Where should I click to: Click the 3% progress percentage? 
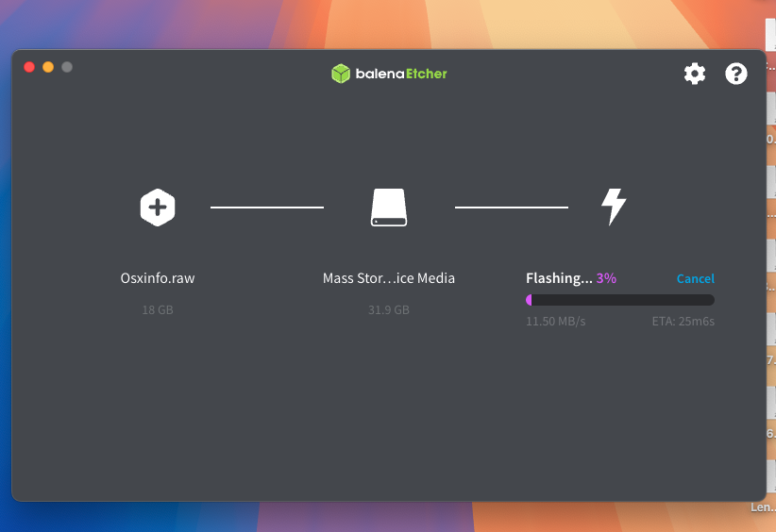tap(606, 278)
